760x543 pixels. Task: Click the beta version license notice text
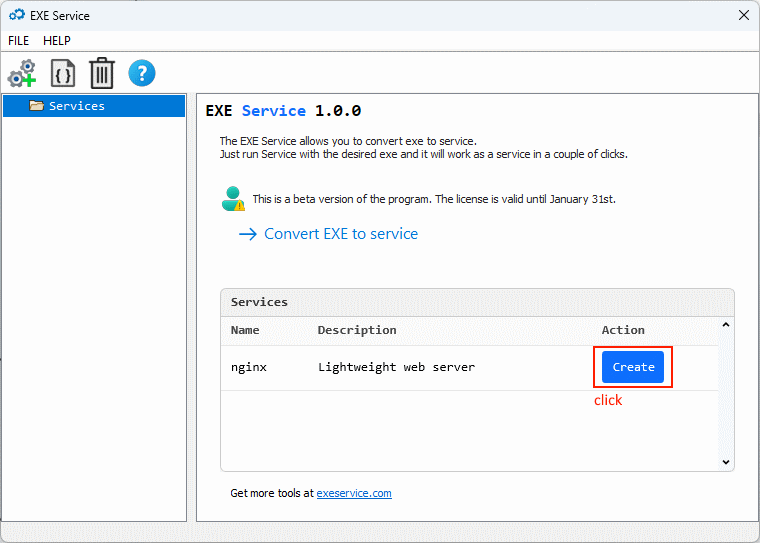coord(434,199)
